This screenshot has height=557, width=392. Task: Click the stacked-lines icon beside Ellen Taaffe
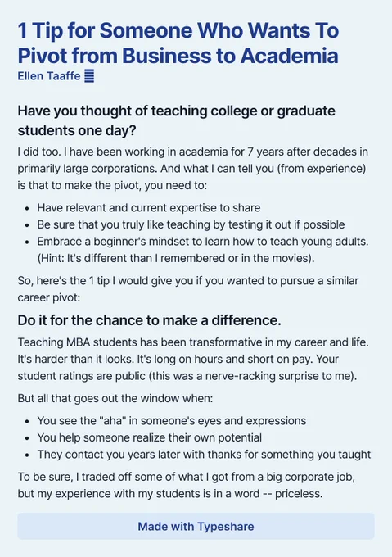(x=89, y=76)
